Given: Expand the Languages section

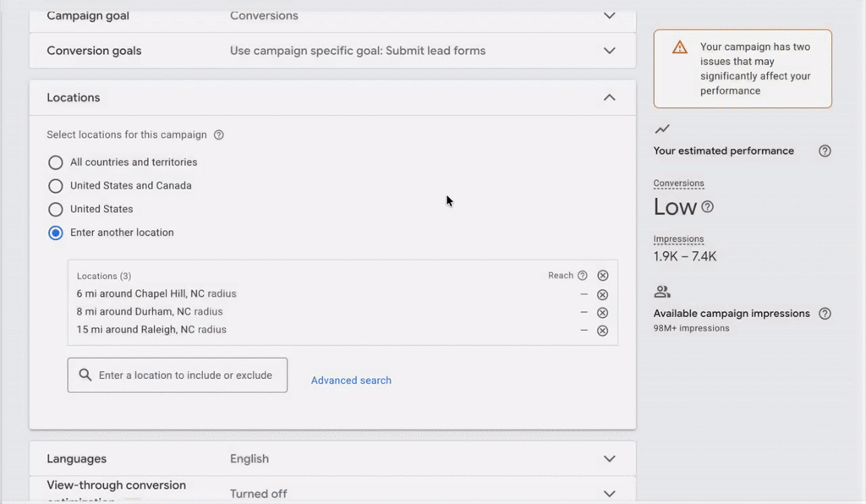Looking at the screenshot, I should (609, 459).
